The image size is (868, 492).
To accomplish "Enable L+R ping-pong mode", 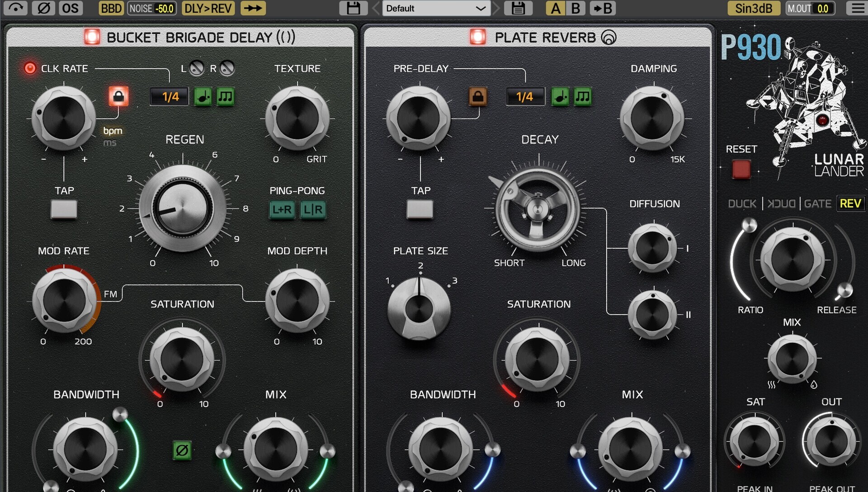I will (x=282, y=209).
